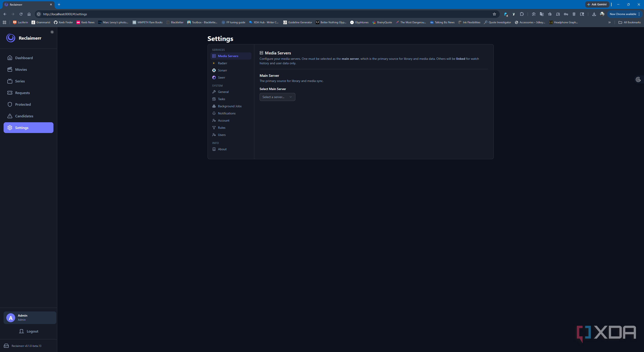Click the Candidates warning triangle icon
Image resolution: width=644 pixels, height=352 pixels.
click(10, 116)
